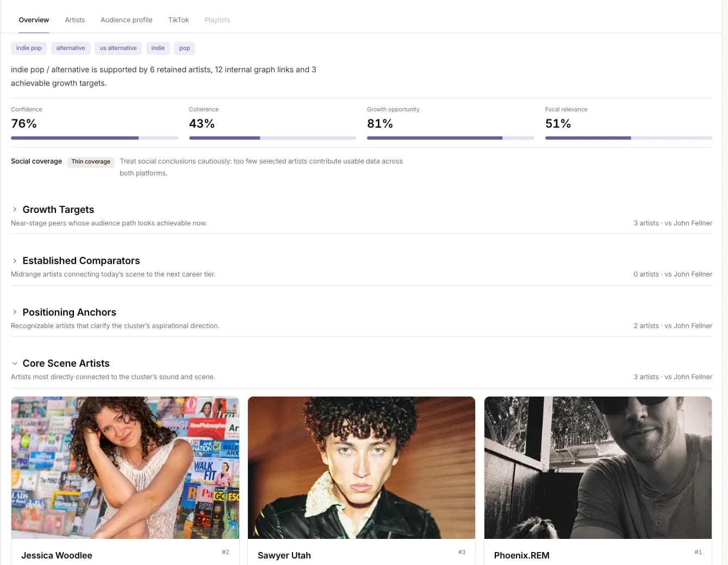Click the us alternative tag
The image size is (728, 565).
[x=118, y=48]
